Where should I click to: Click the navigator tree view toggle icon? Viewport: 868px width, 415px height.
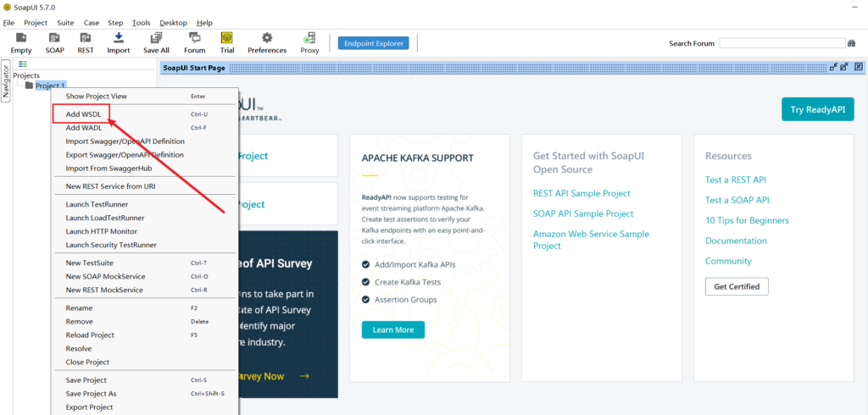coord(23,64)
